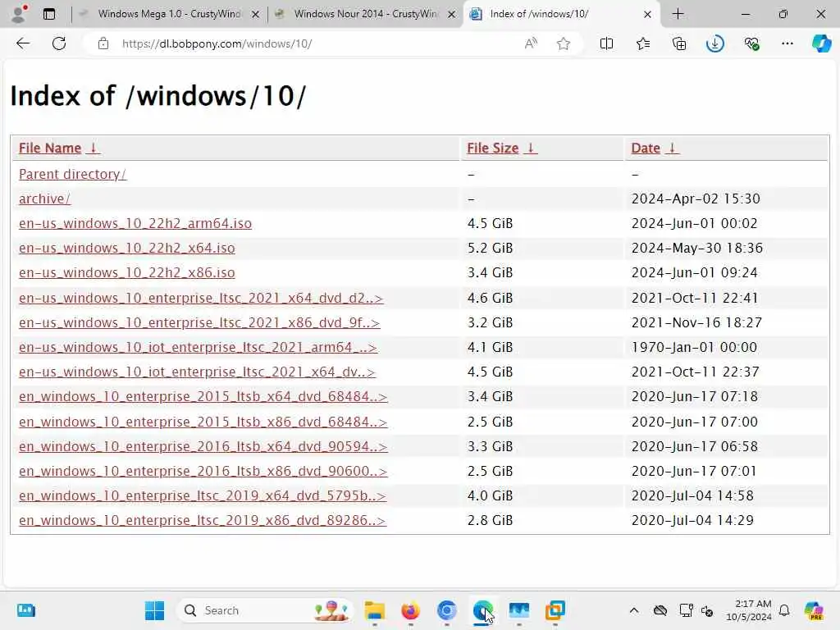Open the Edge profile icon

19,14
